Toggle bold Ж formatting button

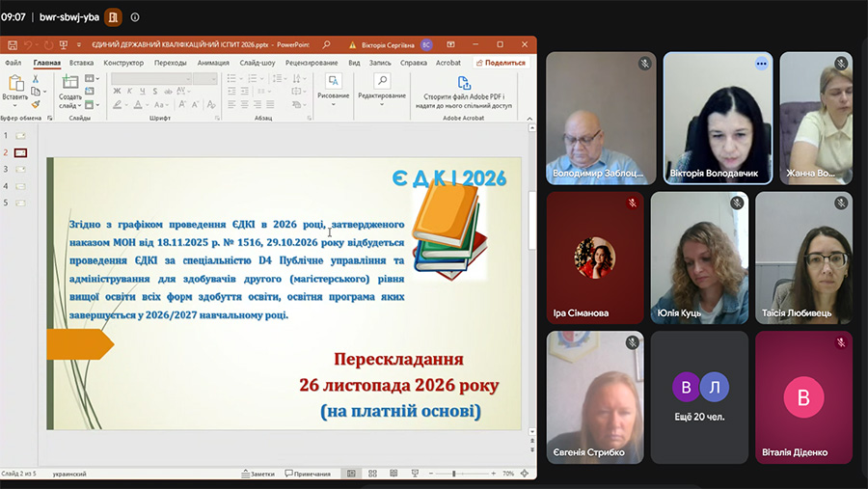pos(117,92)
